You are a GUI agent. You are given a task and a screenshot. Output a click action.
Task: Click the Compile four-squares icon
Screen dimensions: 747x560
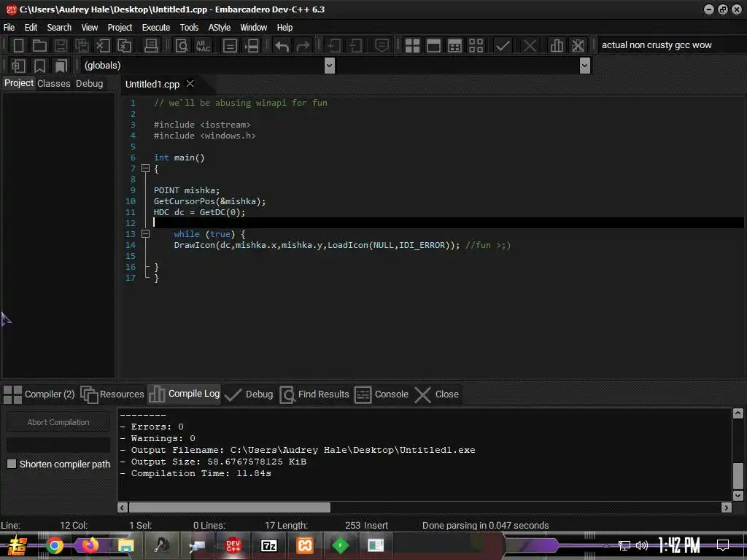(412, 46)
